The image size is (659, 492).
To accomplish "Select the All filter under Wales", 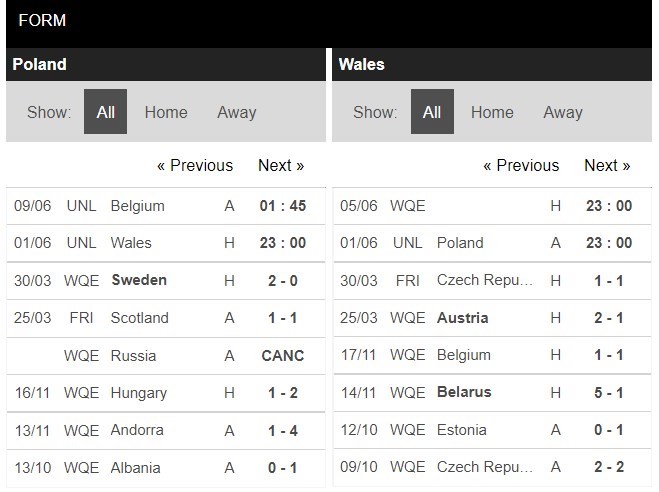I will [431, 112].
